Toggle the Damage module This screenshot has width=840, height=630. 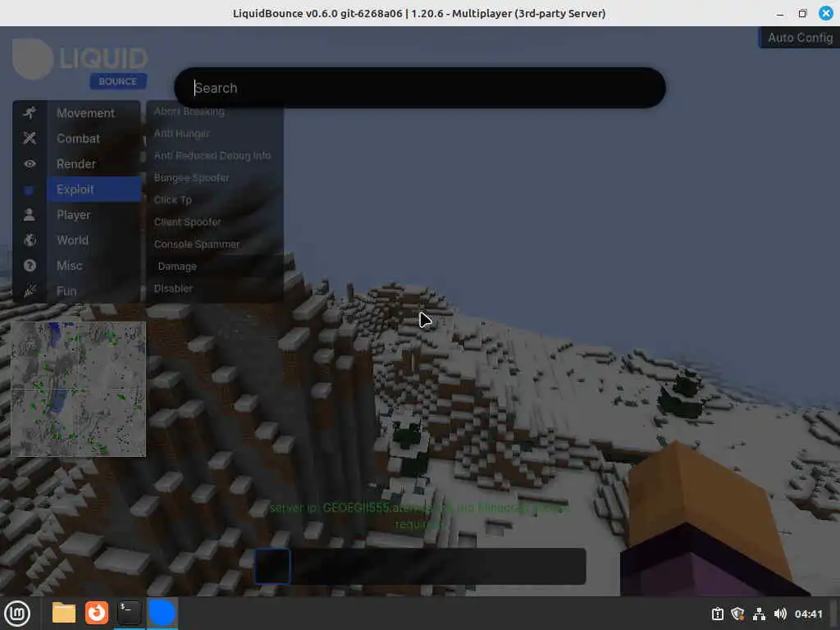(x=215, y=267)
